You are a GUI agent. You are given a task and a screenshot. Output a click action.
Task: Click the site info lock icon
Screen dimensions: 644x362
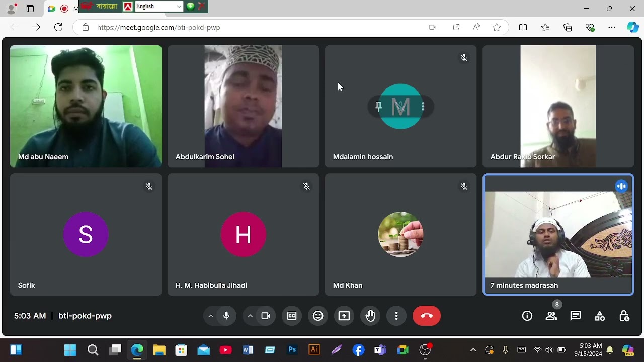[86, 27]
